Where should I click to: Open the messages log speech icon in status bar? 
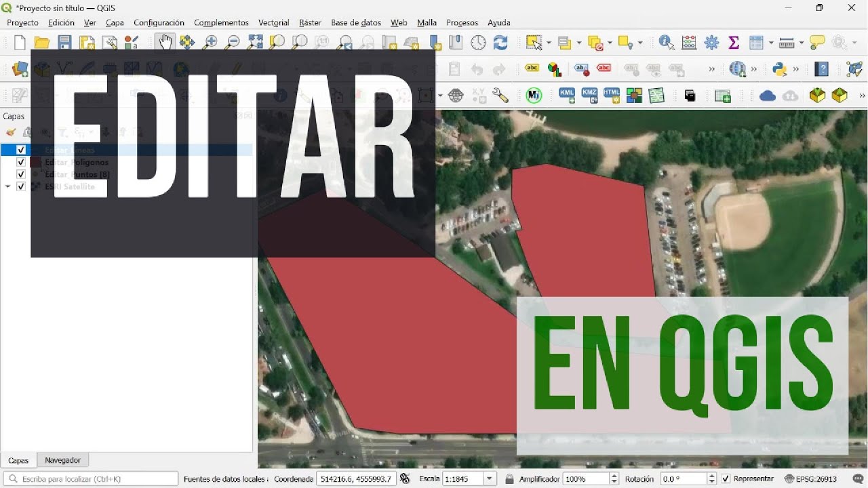(859, 479)
